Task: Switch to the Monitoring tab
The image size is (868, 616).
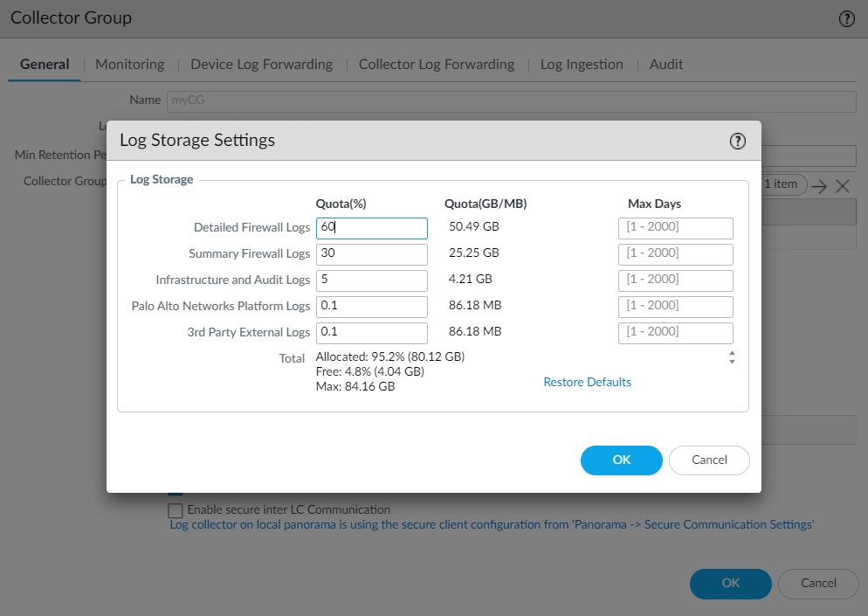Action: (129, 64)
